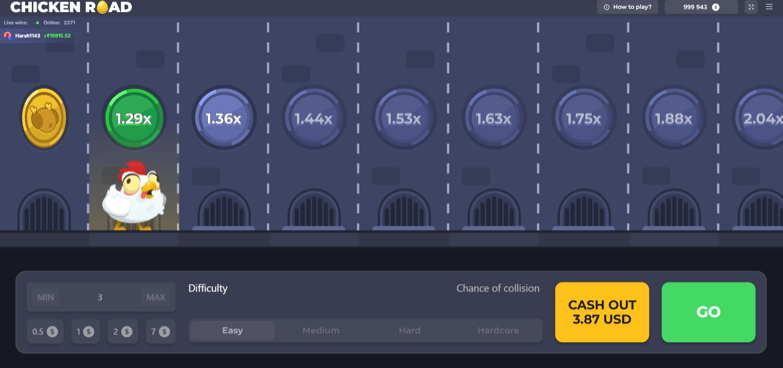Open the How to play? help

pyautogui.click(x=628, y=7)
